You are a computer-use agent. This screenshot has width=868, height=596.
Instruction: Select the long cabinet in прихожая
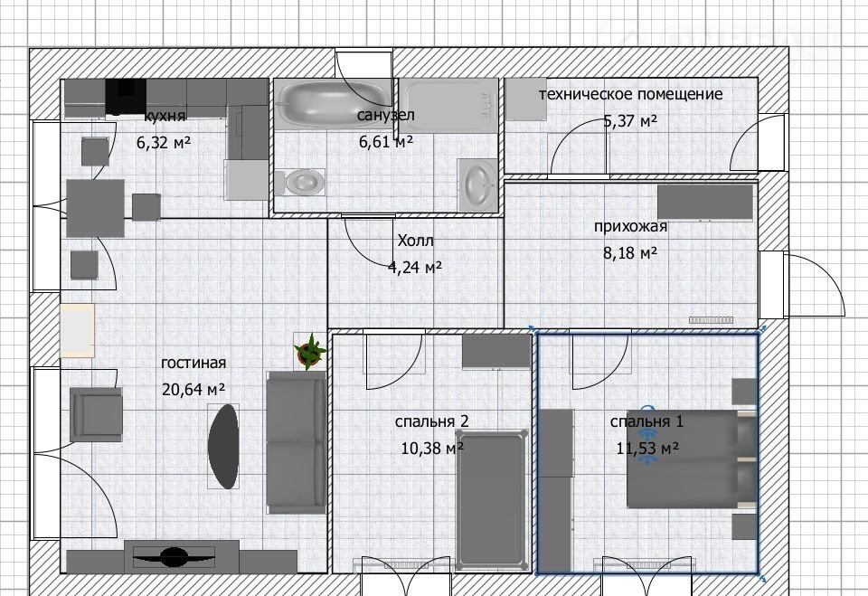click(x=704, y=203)
